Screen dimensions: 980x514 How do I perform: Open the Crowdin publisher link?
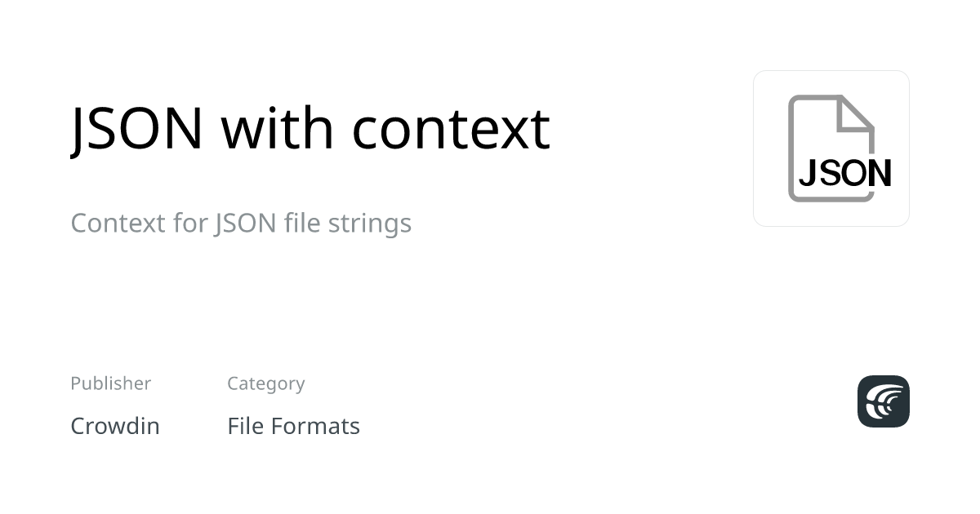coord(115,426)
